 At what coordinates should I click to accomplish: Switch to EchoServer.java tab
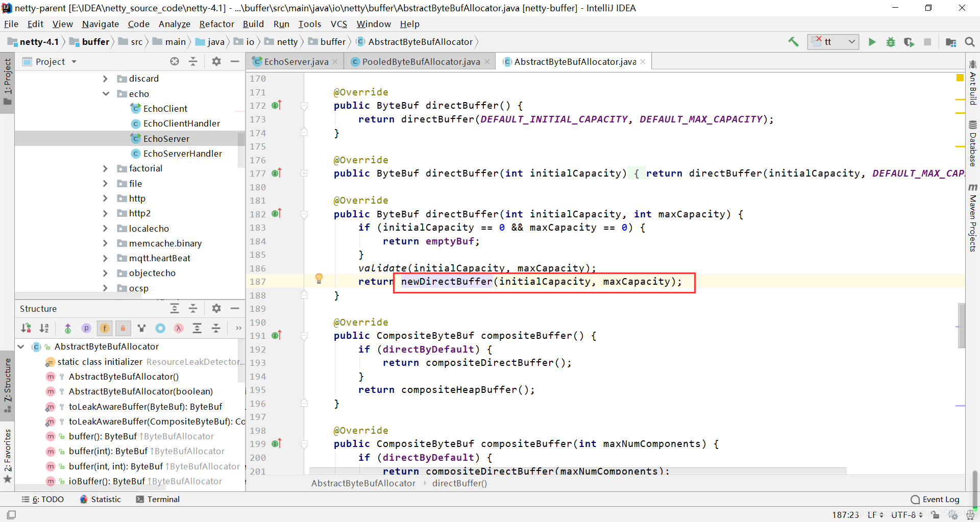296,62
